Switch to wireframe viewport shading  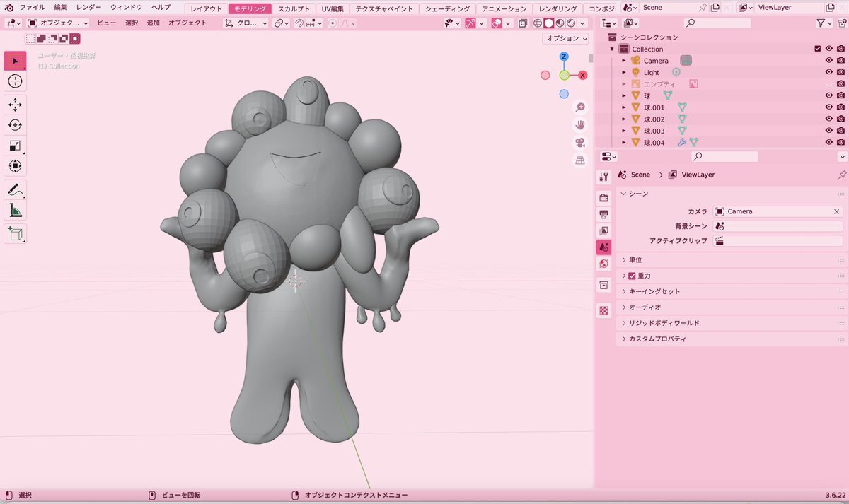(x=537, y=23)
